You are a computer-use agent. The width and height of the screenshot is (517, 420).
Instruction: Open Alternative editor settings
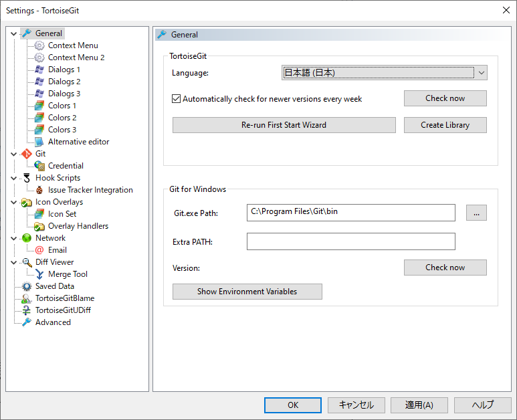78,142
